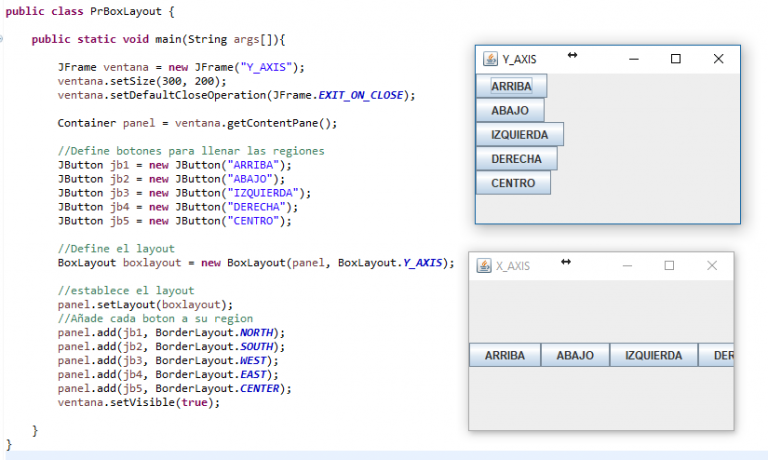Viewport: 768px width, 460px height.
Task: Click the Java icon in Y_AXIS window
Action: 490,60
